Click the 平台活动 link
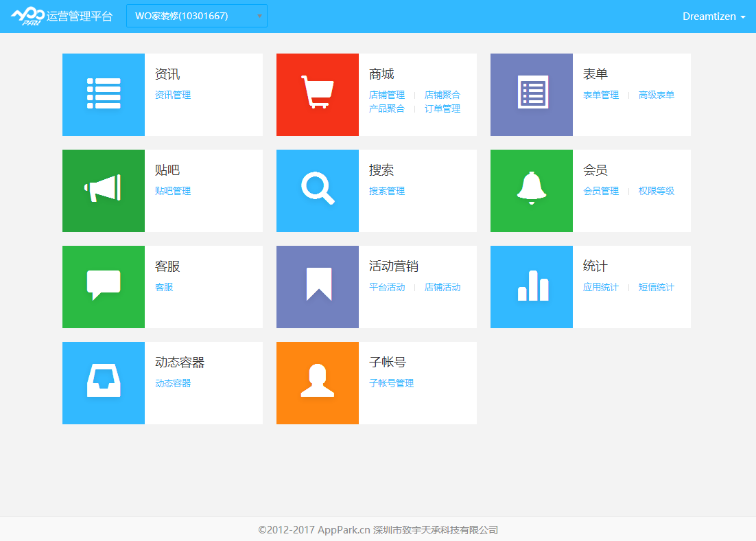 pyautogui.click(x=386, y=288)
